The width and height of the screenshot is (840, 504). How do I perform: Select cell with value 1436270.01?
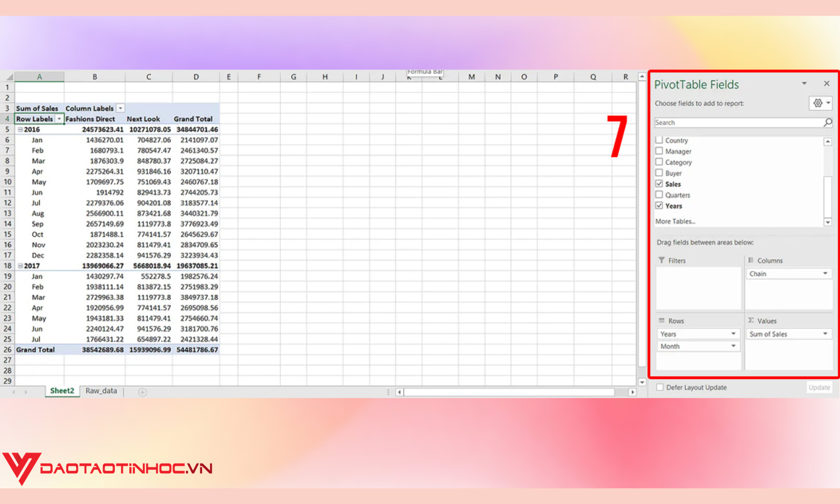(x=95, y=140)
